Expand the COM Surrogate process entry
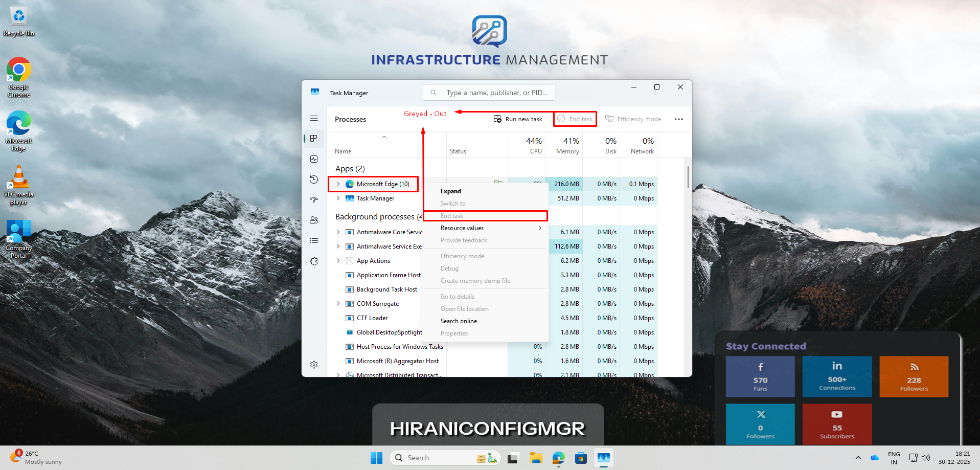This screenshot has height=470, width=980. (338, 303)
